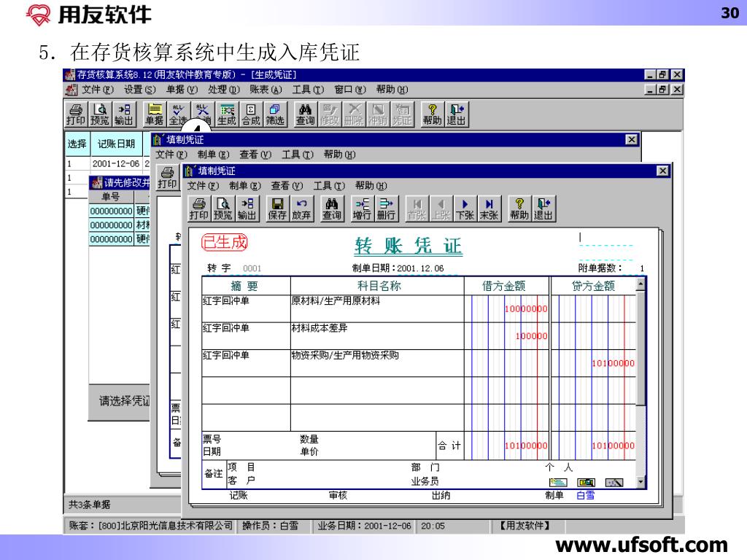The image size is (747, 560).
Task: Click 打印 icon in front voucher window toolbar
Action: (198, 209)
